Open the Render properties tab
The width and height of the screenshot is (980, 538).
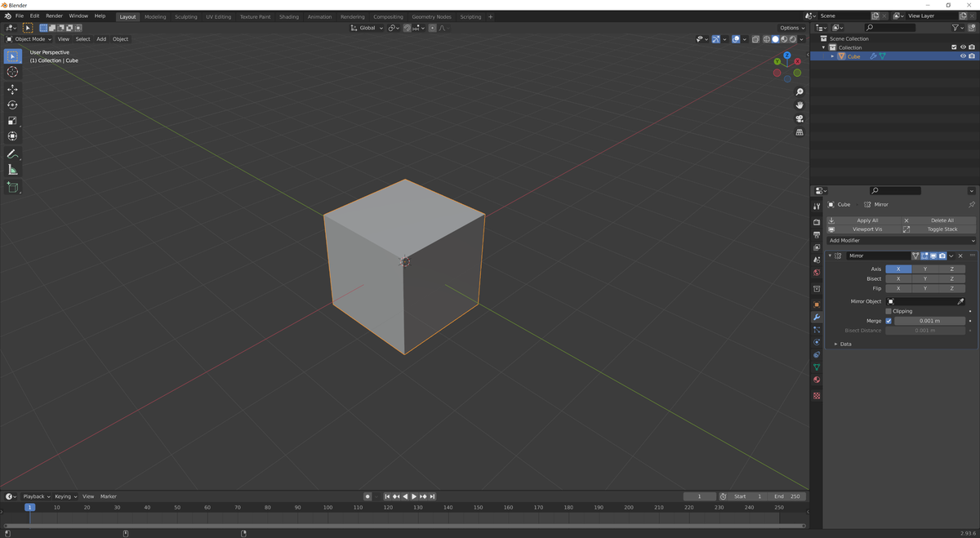817,222
